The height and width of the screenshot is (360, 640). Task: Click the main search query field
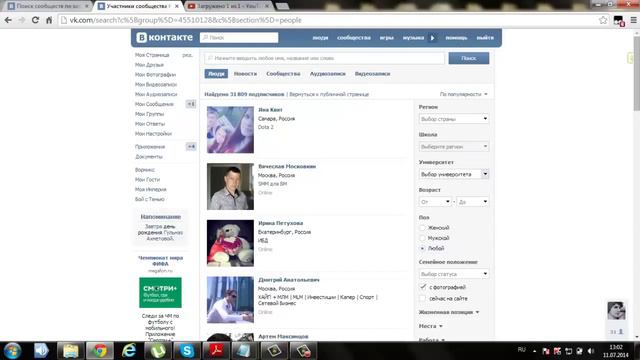pyautogui.click(x=324, y=58)
